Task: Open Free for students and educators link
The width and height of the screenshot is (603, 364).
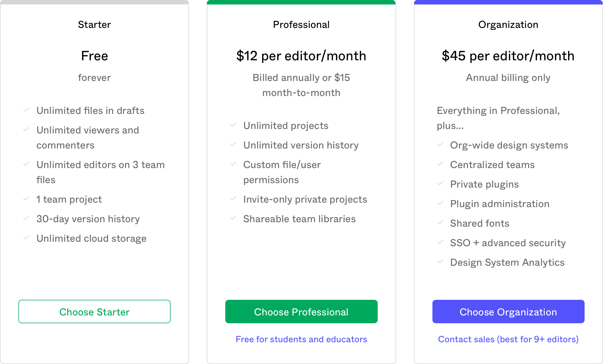Action: point(301,339)
